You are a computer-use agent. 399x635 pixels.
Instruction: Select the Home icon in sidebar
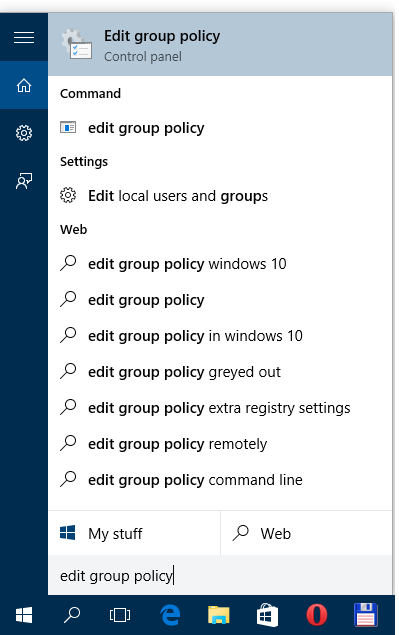pyautogui.click(x=24, y=85)
